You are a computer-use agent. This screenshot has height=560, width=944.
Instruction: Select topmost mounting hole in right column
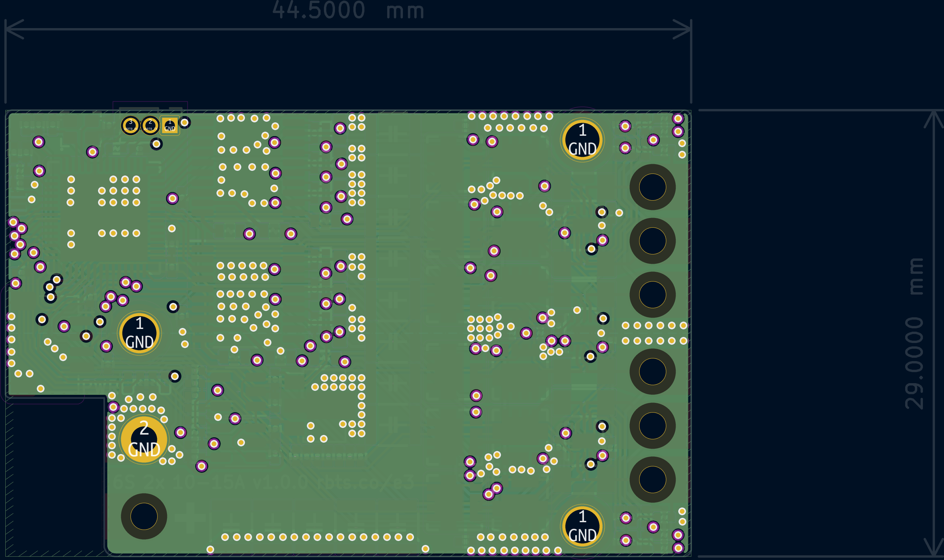[x=653, y=187]
